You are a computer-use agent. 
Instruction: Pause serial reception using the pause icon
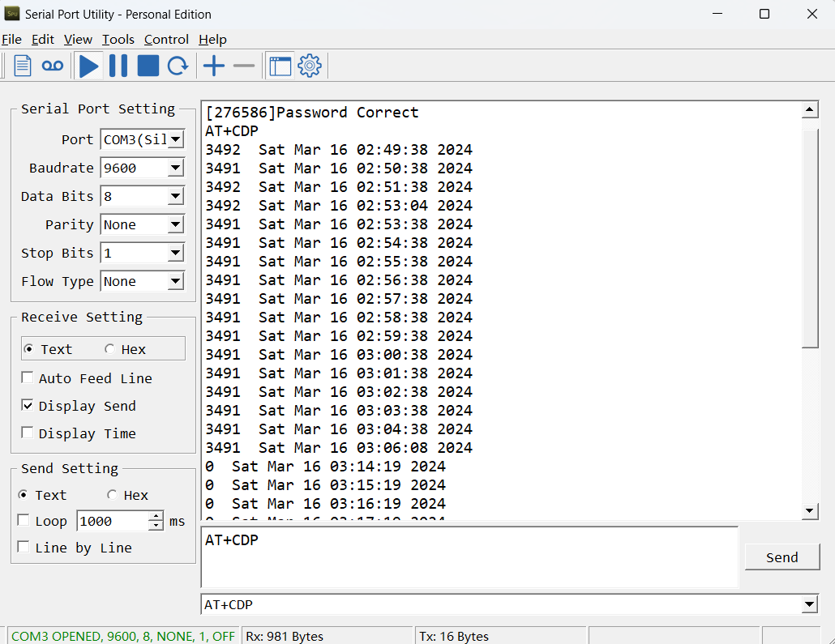pyautogui.click(x=118, y=66)
